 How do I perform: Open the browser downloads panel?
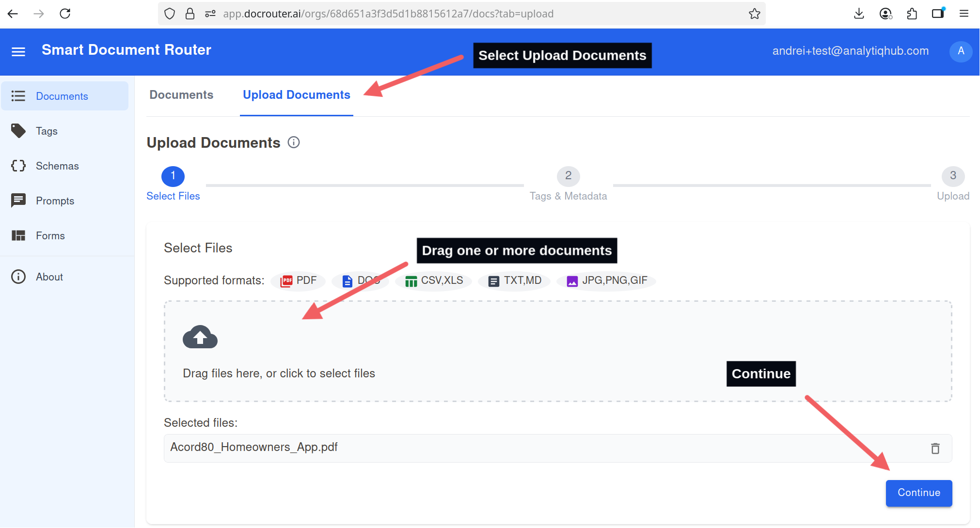859,14
